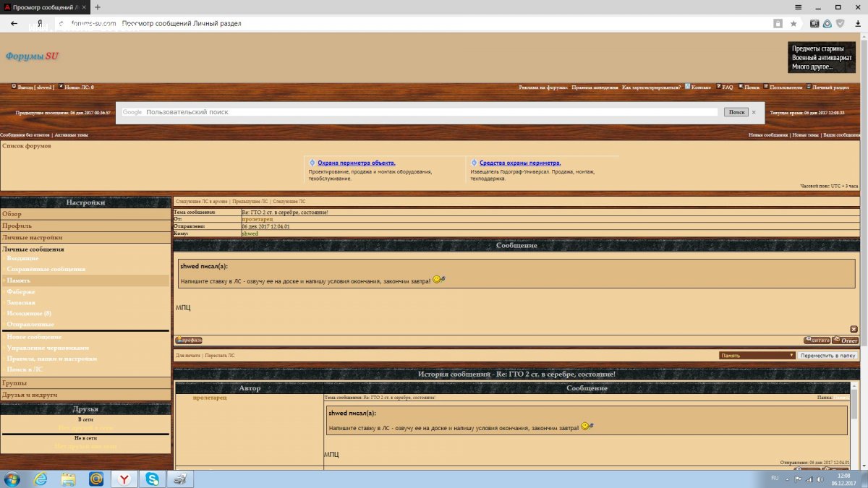Expand the Память folder dropdown

pos(757,356)
